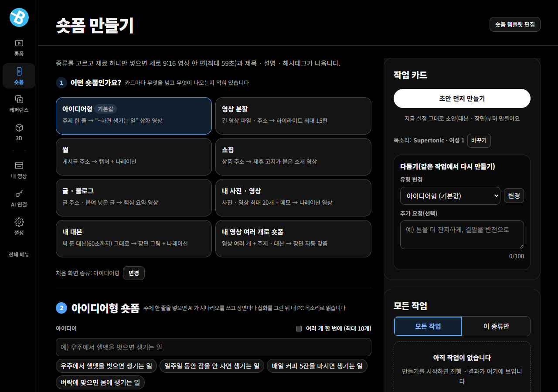Image resolution: width=558 pixels, height=392 pixels.
Task: Click the step 1 heading 어떤 숏폼인가요?
Action: click(96, 83)
